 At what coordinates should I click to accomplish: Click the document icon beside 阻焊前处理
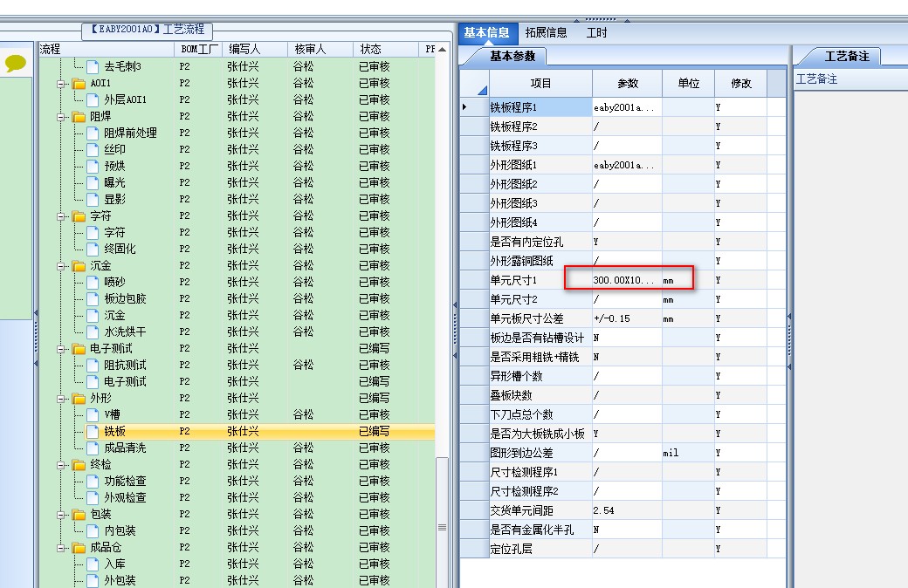pyautogui.click(x=93, y=133)
